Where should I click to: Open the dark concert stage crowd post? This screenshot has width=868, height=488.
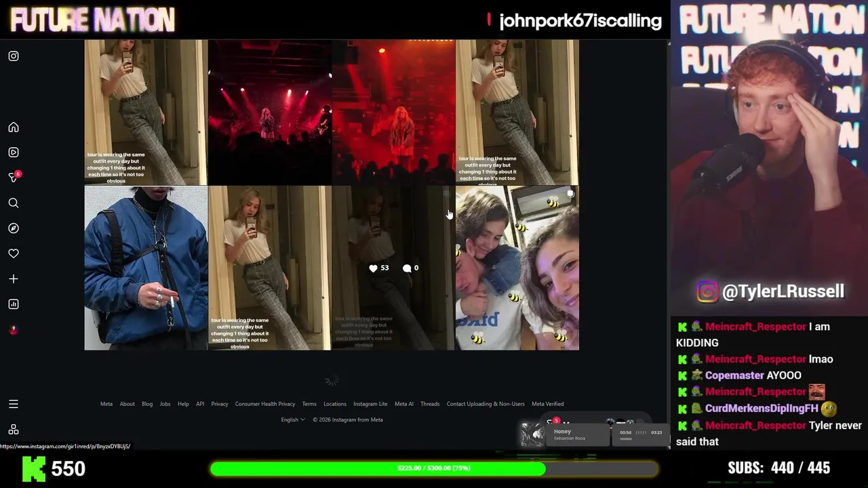click(x=270, y=112)
